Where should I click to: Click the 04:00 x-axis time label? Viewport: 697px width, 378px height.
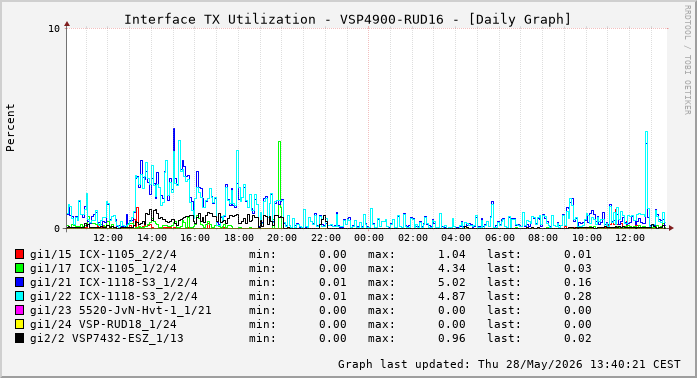pos(456,238)
